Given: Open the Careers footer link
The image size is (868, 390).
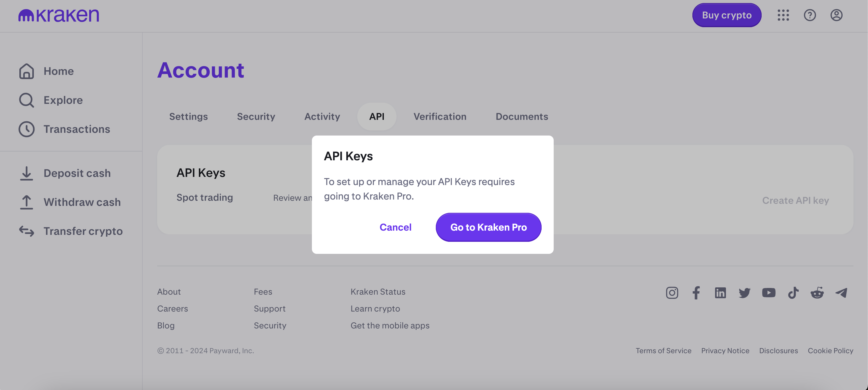Looking at the screenshot, I should point(173,308).
